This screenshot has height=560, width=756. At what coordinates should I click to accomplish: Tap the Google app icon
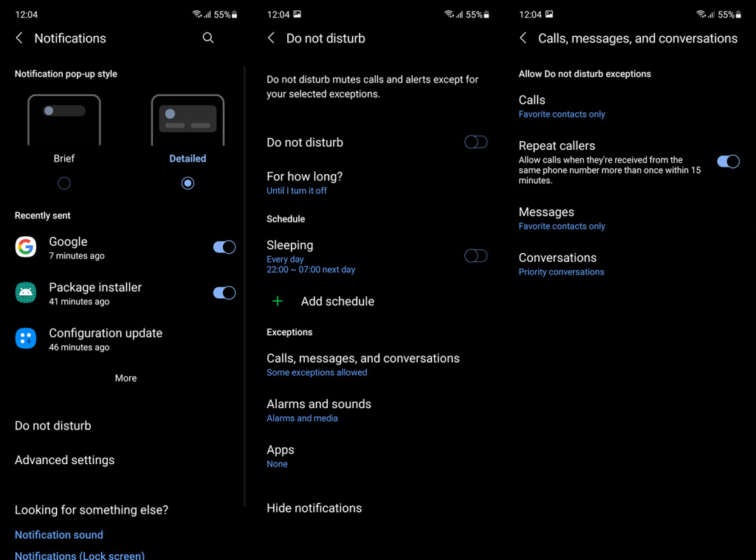coord(26,246)
